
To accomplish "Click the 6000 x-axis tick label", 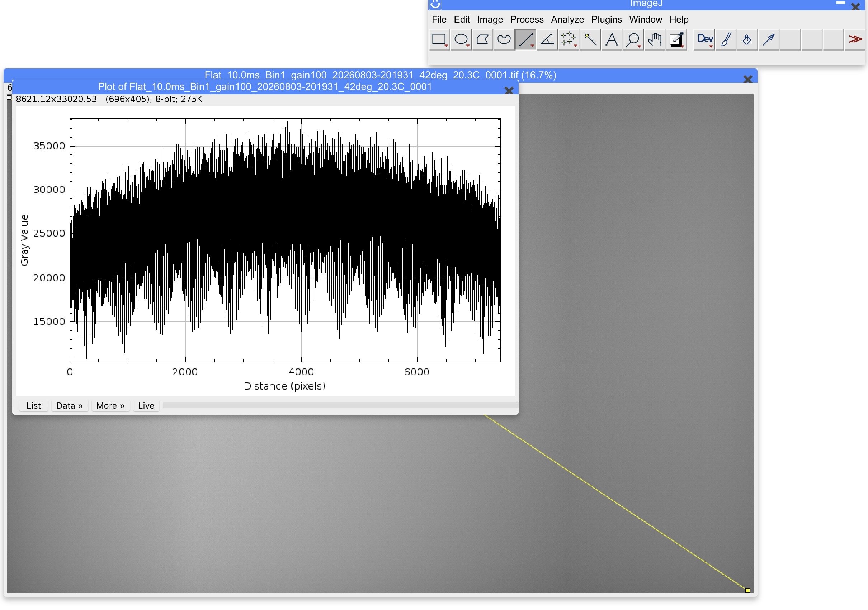I will coord(417,372).
